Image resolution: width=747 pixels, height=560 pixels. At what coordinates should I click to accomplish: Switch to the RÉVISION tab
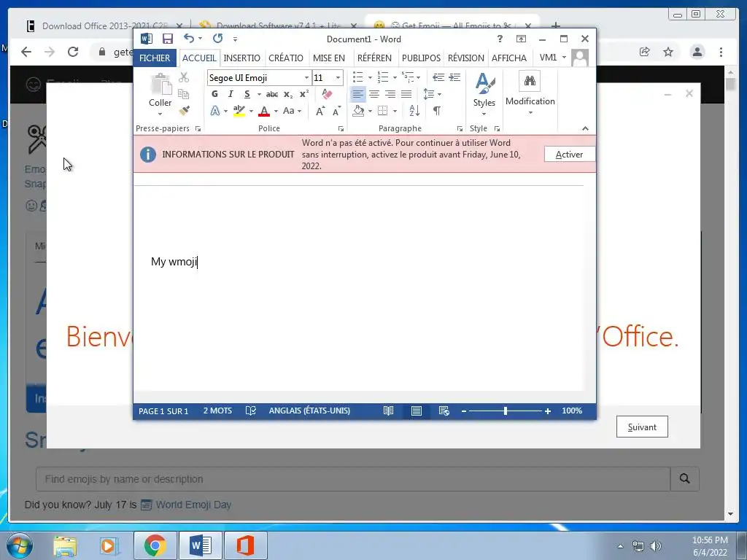click(x=466, y=58)
